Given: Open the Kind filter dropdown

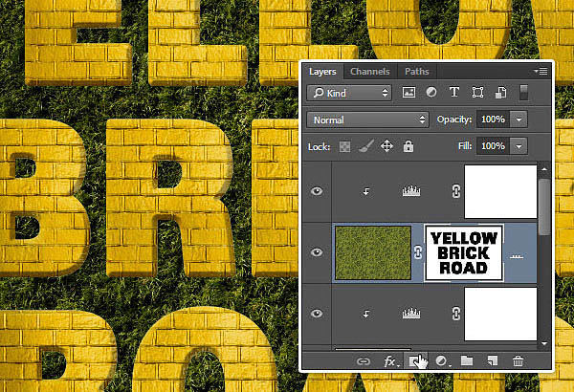Looking at the screenshot, I should [x=349, y=93].
